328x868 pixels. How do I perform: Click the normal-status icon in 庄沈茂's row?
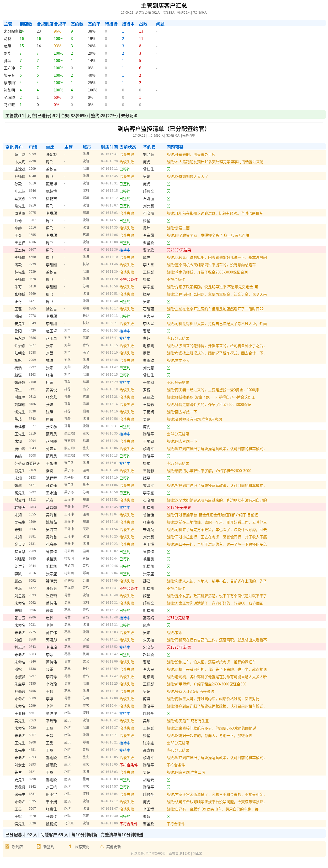(168, 169)
